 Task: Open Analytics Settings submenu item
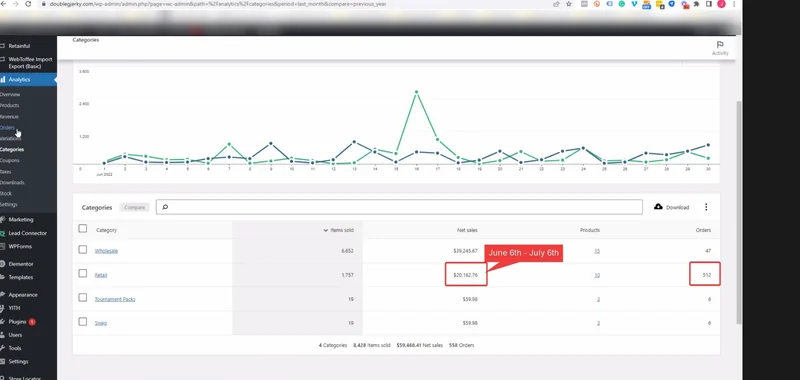tap(9, 205)
